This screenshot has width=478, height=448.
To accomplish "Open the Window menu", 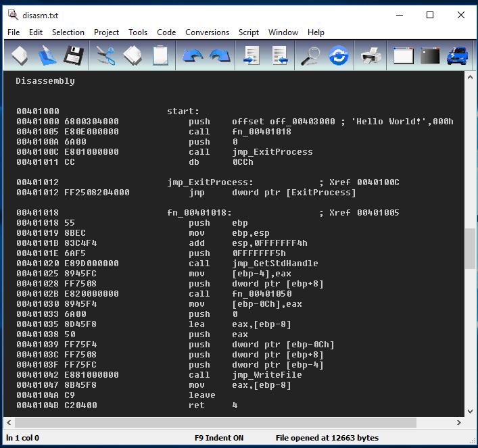I will click(283, 32).
